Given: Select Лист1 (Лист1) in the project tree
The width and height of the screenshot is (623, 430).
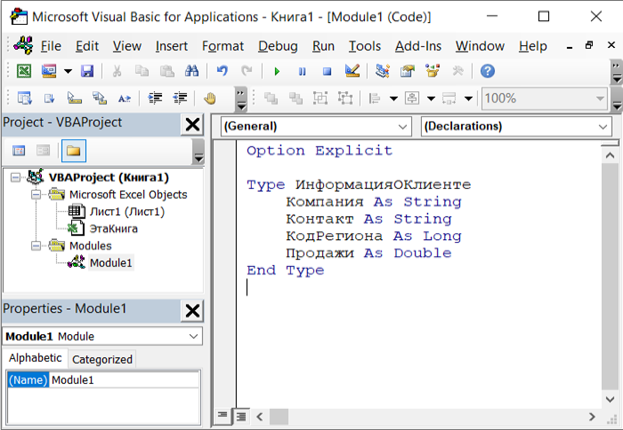Looking at the screenshot, I should (x=127, y=211).
